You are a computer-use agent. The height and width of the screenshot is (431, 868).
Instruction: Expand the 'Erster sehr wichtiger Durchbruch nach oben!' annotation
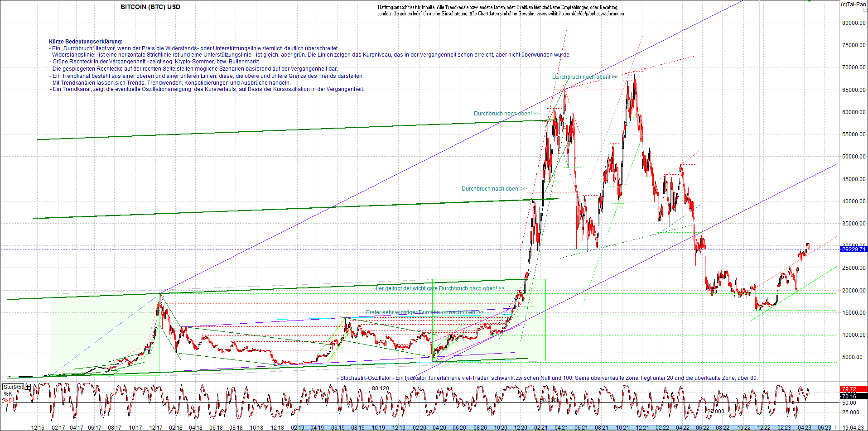426,311
